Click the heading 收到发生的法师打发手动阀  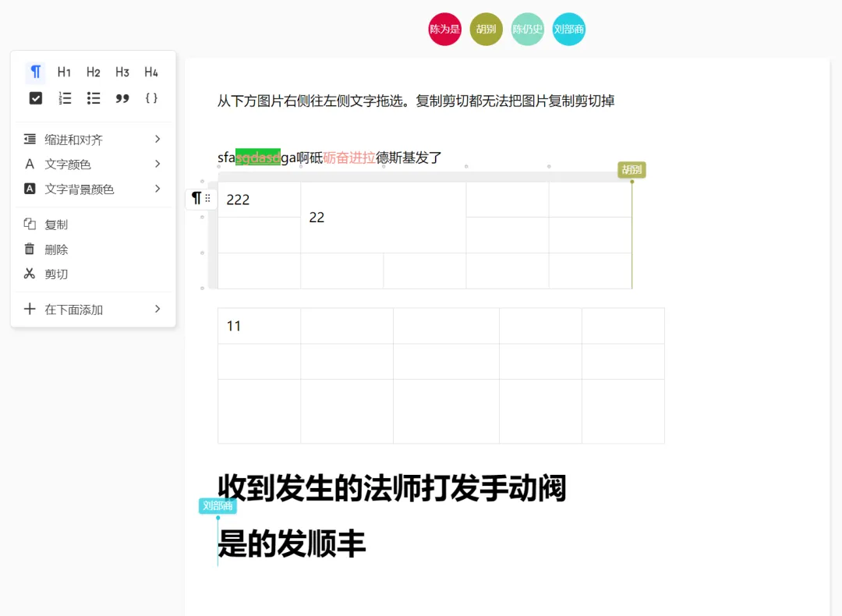[391, 487]
